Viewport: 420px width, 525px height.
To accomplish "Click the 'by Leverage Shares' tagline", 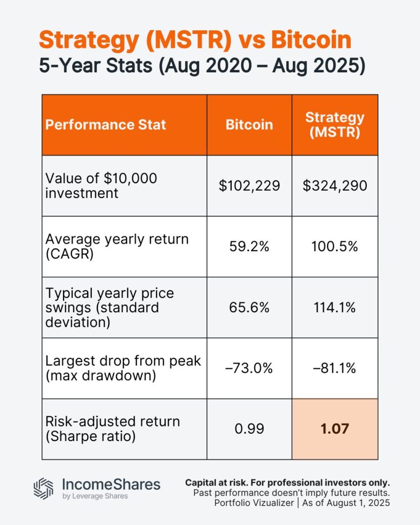I will pos(95,496).
